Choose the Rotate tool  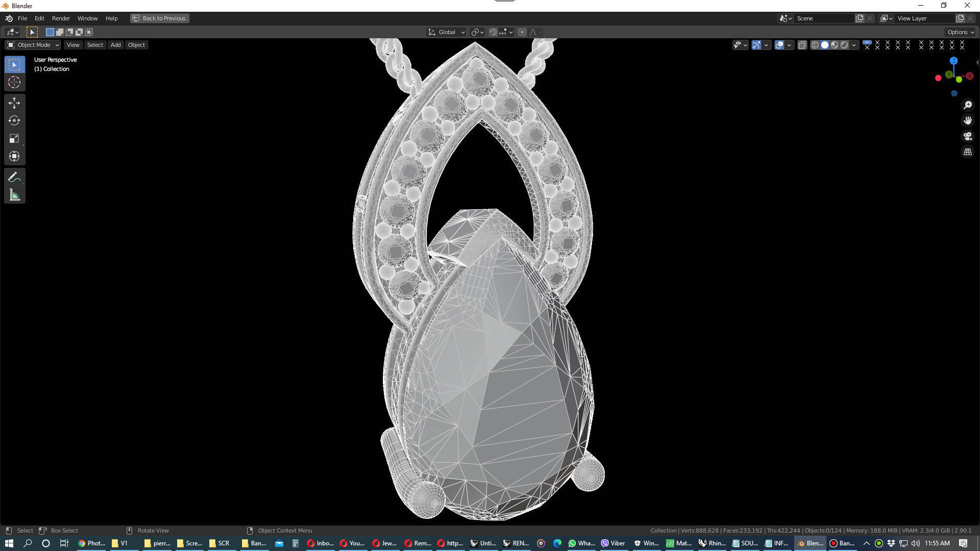[x=14, y=121]
